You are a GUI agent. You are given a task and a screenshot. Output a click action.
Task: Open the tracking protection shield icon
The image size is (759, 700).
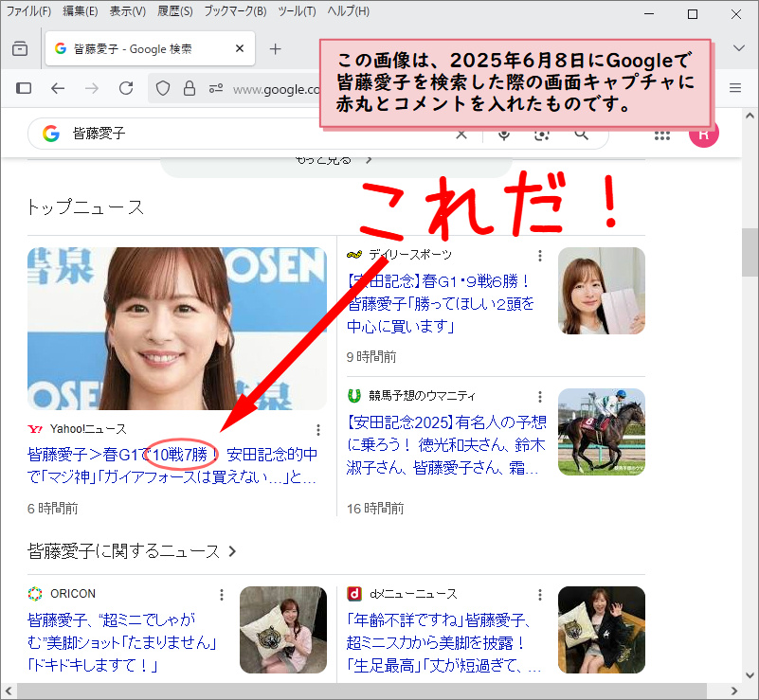163,88
